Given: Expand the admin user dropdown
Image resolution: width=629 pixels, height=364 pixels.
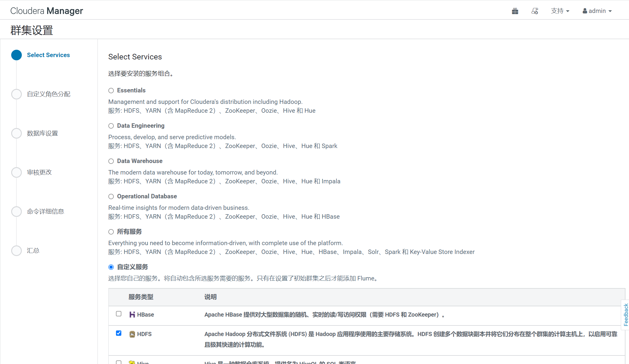Looking at the screenshot, I should (x=597, y=11).
